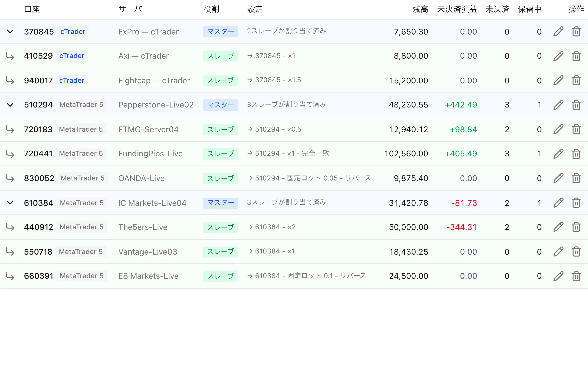The height and width of the screenshot is (377, 588).
Task: Delete account 370845 with the trash icon
Action: point(576,32)
